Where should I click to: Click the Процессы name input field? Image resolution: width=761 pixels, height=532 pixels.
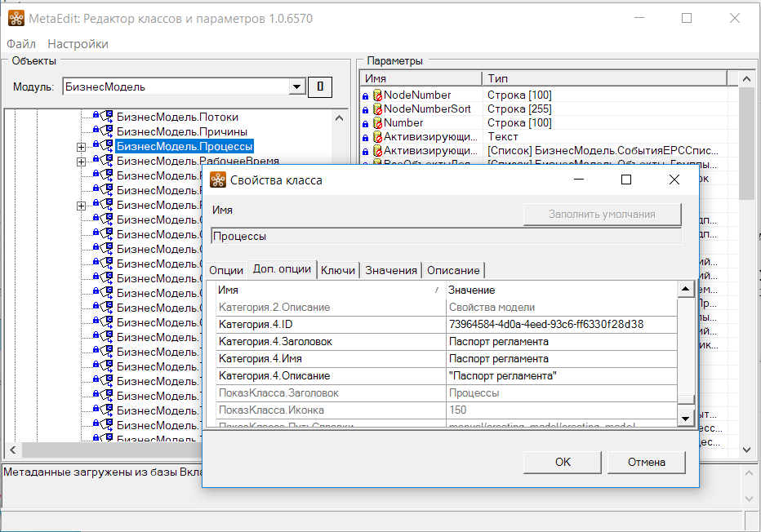(x=446, y=237)
